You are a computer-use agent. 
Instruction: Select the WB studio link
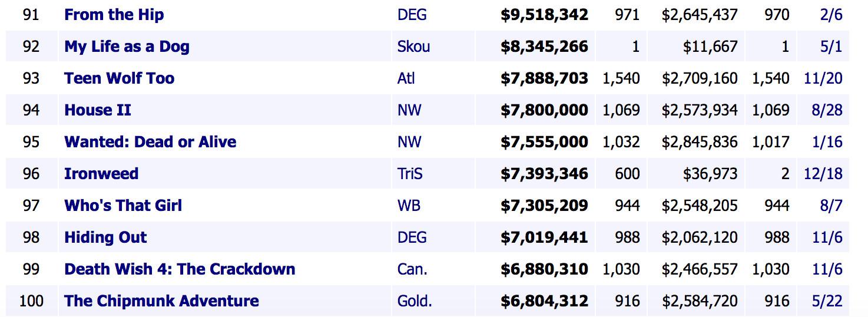(x=409, y=206)
